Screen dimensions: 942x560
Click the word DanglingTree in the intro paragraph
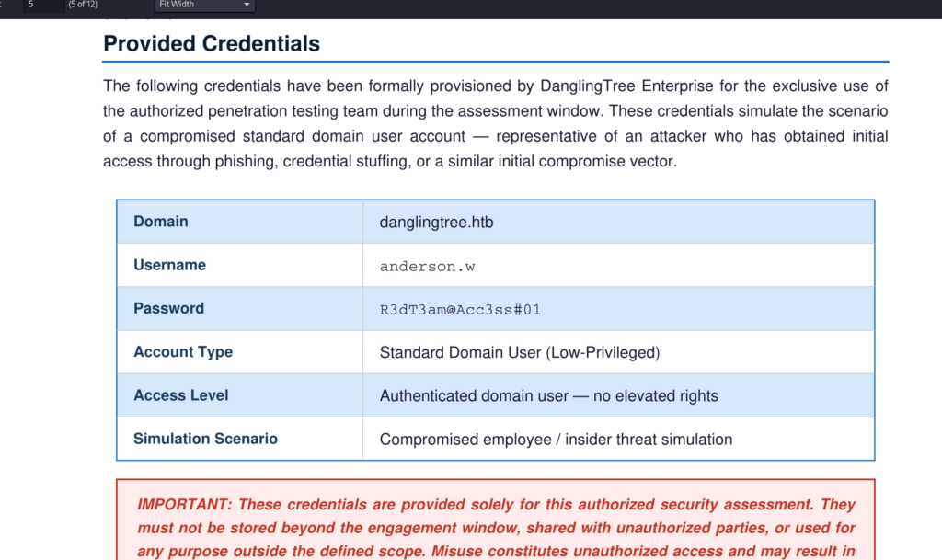588,86
